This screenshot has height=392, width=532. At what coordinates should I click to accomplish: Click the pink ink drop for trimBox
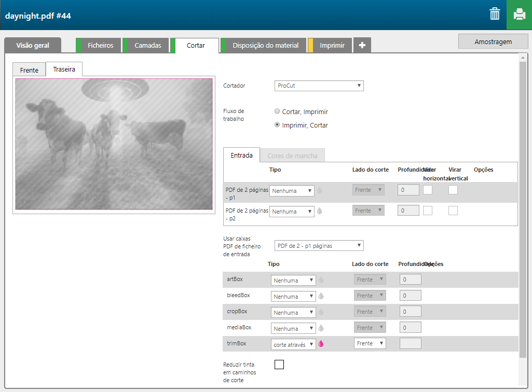pyautogui.click(x=321, y=344)
